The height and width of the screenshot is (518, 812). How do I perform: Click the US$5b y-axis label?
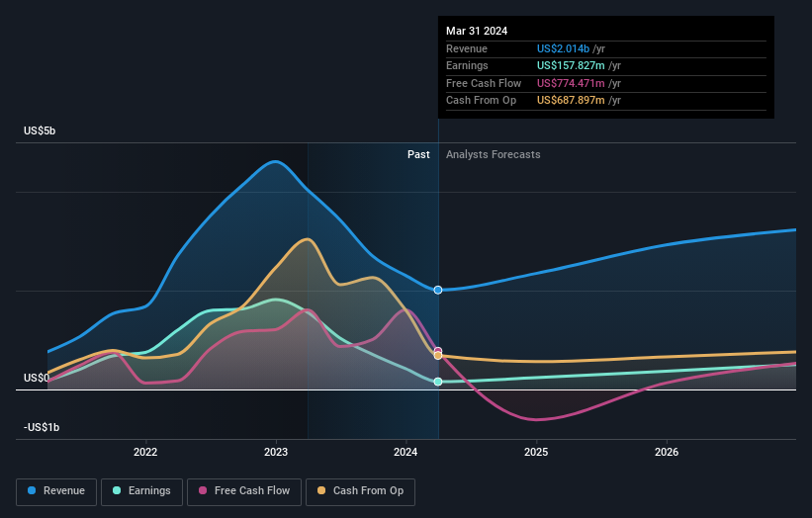click(40, 130)
